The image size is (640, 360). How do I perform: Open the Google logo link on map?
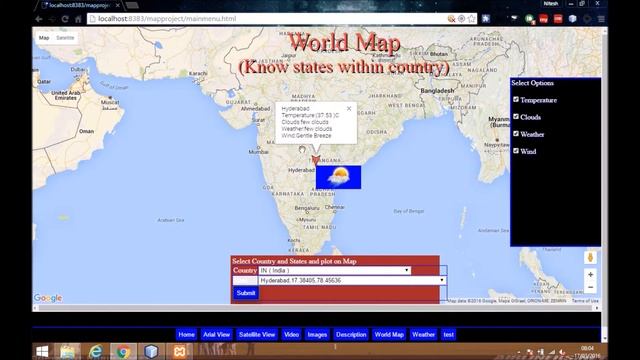pos(48,298)
